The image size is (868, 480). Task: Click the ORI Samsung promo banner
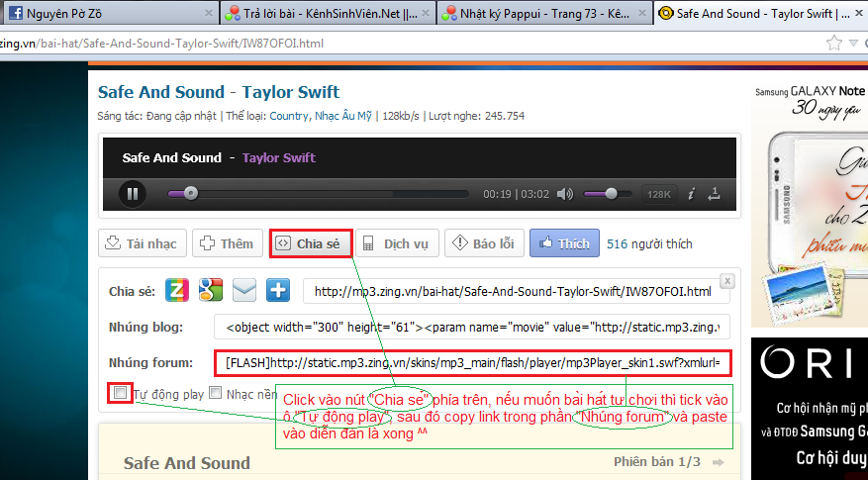coord(810,409)
